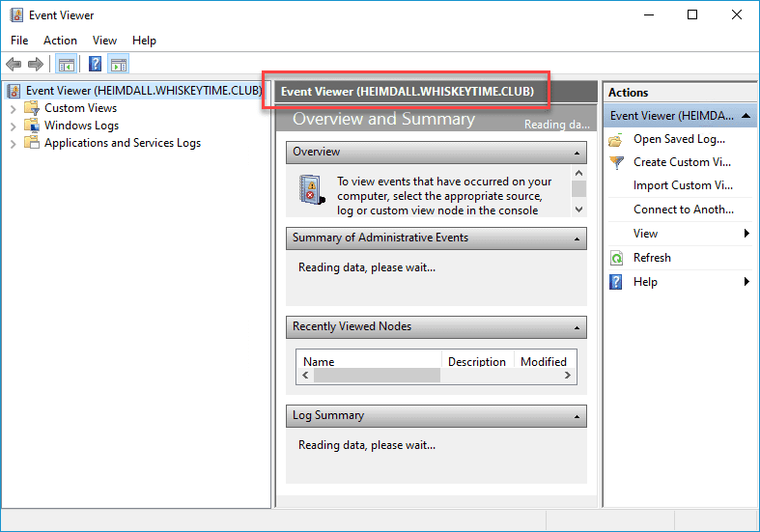Click the Refresh action label
This screenshot has height=532, width=760.
point(652,258)
